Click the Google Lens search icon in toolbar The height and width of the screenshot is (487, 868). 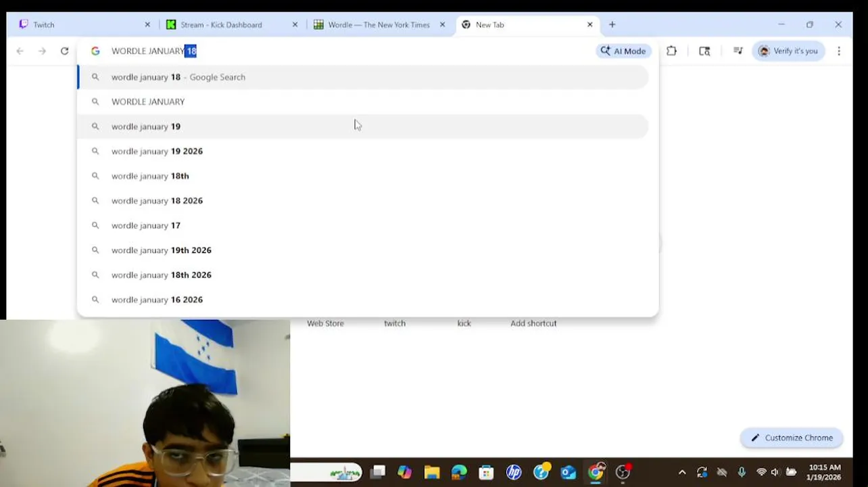(x=704, y=51)
